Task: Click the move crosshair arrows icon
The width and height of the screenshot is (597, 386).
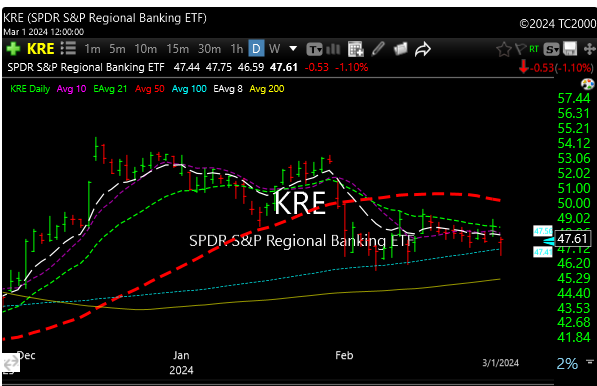Action: click(x=589, y=49)
